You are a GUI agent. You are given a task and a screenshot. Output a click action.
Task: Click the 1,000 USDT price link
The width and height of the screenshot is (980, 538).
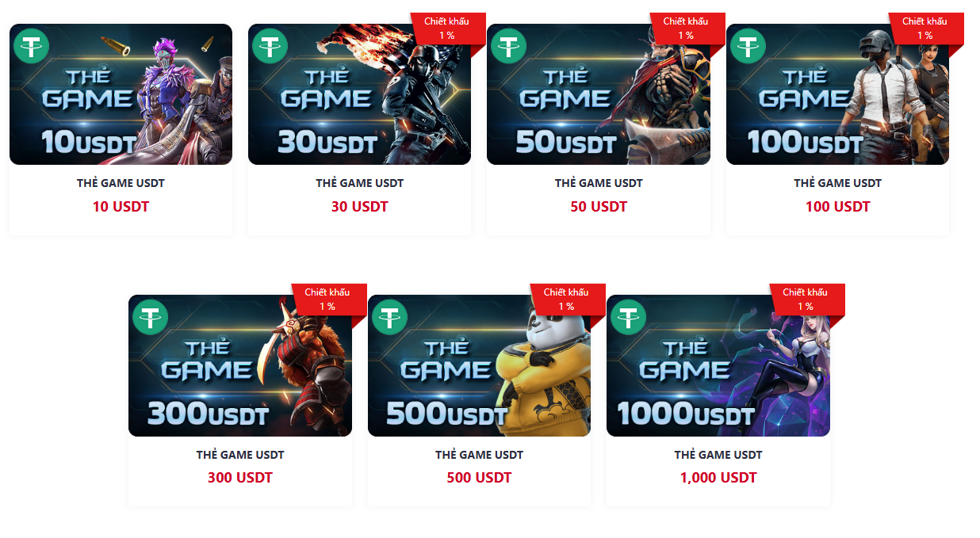(x=718, y=478)
